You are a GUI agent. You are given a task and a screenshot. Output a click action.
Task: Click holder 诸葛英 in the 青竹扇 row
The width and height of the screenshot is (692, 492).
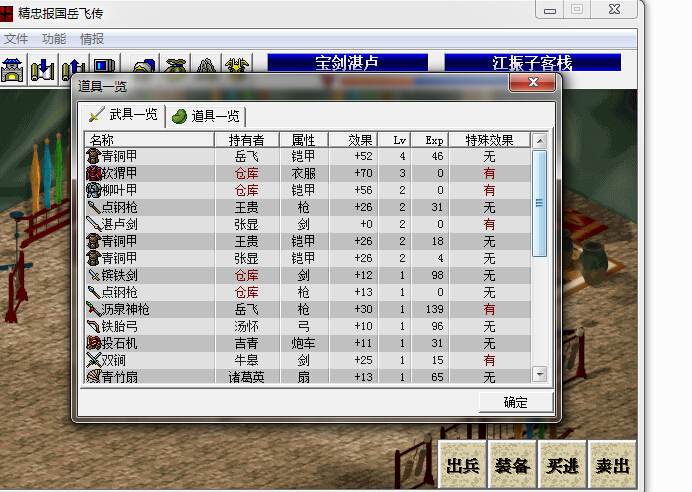[x=246, y=377]
